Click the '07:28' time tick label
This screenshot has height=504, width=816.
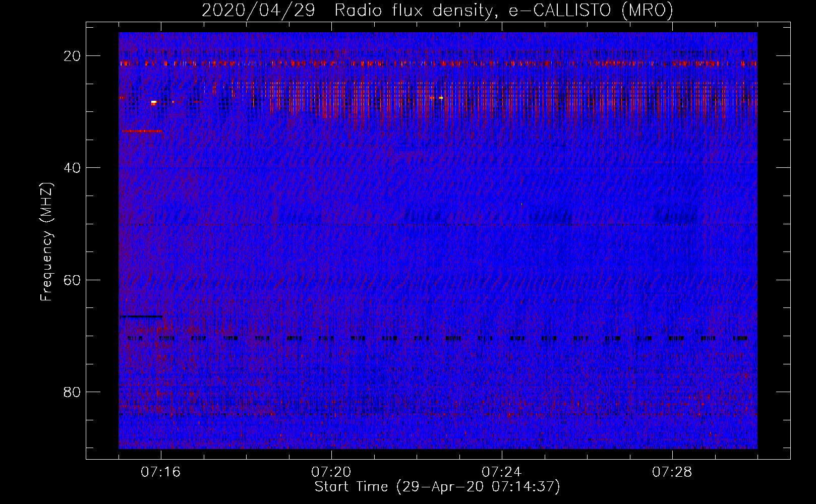tap(672, 472)
